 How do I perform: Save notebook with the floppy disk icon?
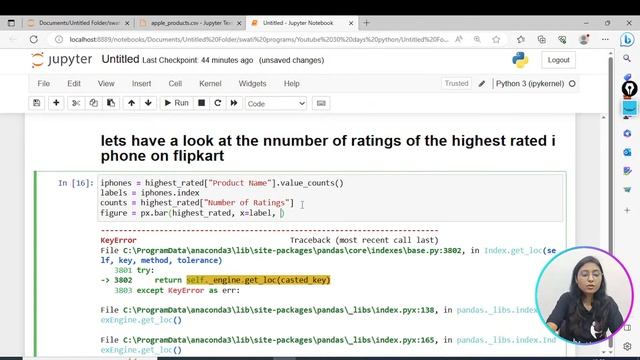point(37,103)
